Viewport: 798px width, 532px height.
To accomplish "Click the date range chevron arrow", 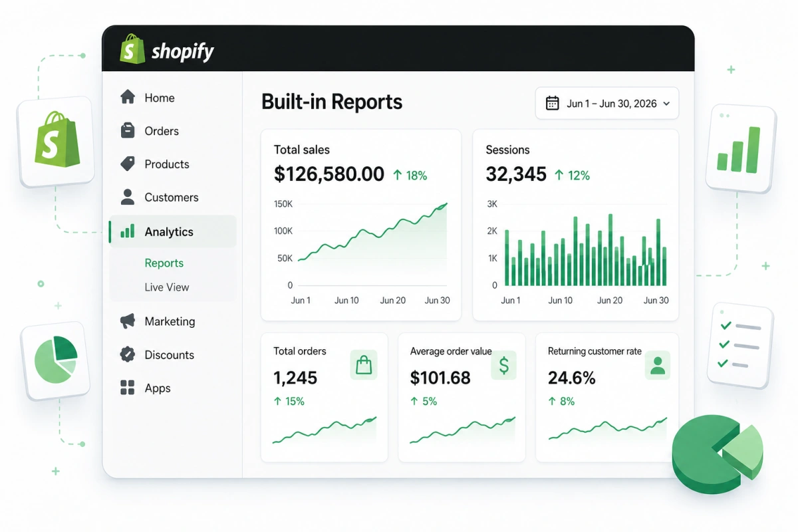I will [666, 104].
